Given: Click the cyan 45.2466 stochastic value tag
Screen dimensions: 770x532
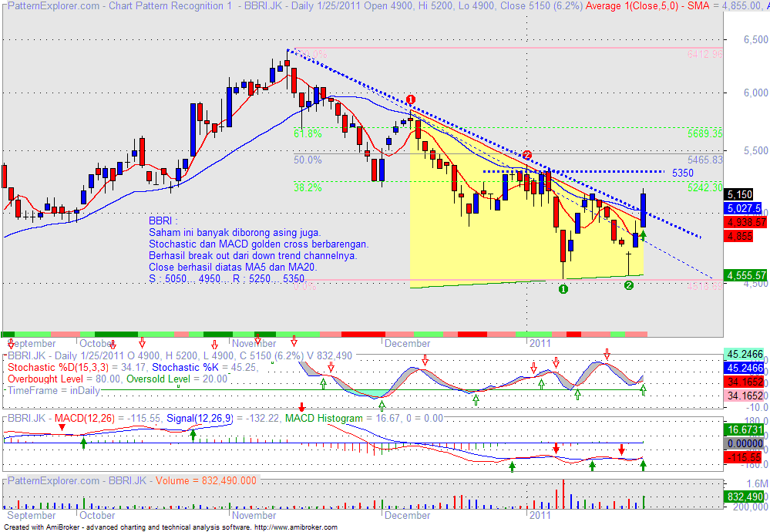Looking at the screenshot, I should [745, 354].
